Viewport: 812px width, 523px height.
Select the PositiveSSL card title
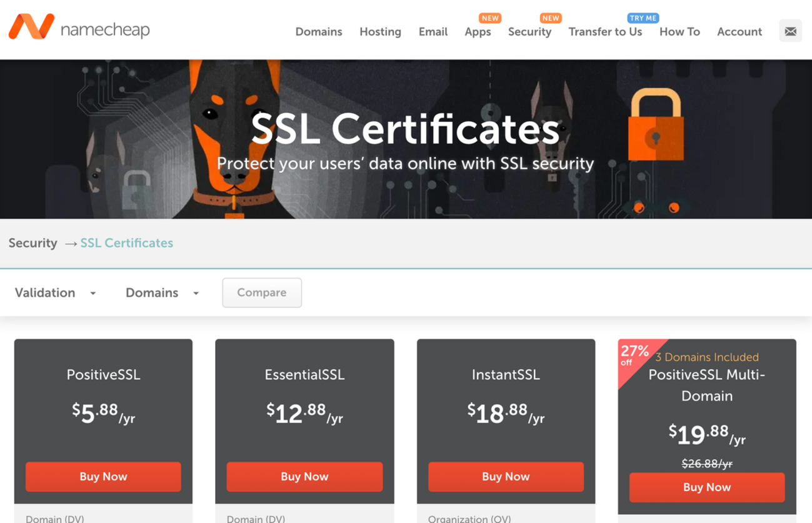click(x=104, y=375)
